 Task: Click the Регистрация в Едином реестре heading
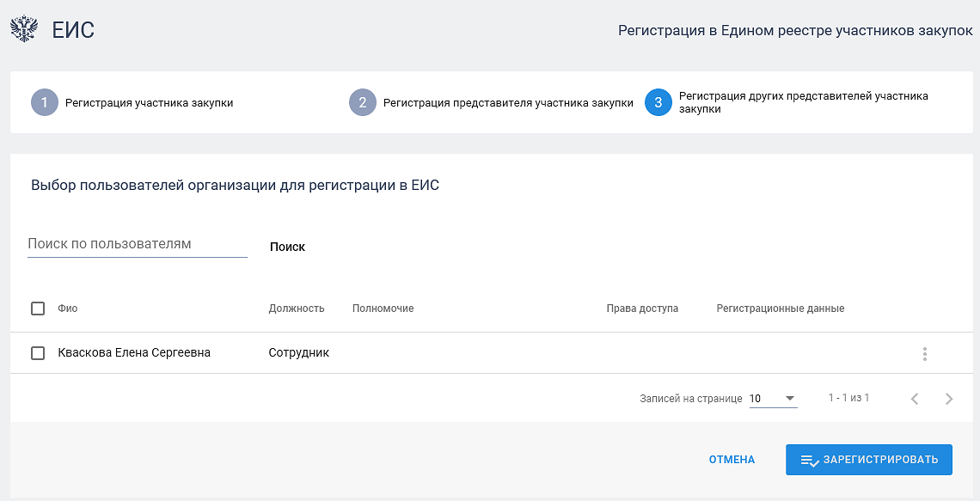pyautogui.click(x=796, y=31)
